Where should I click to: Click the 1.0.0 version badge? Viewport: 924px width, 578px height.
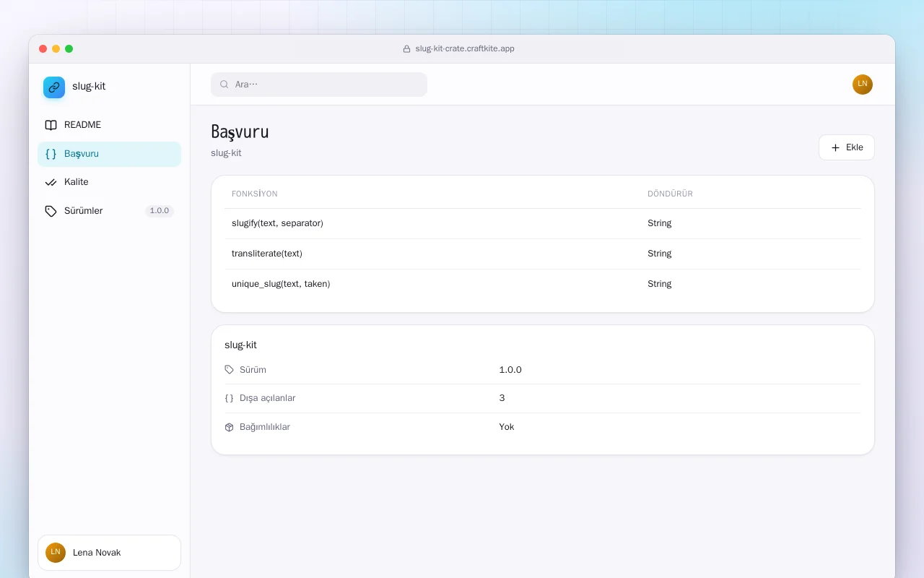tap(160, 211)
